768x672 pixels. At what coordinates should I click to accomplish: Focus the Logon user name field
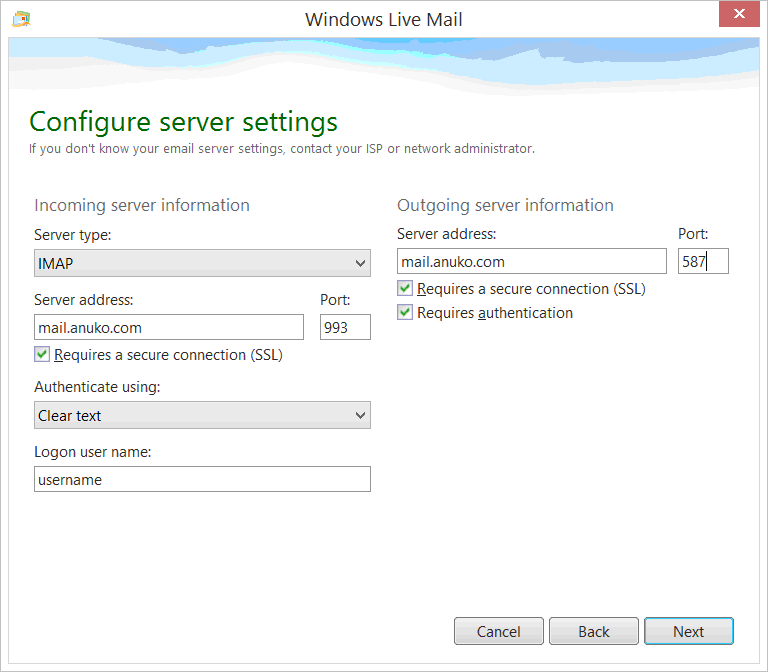tap(202, 479)
